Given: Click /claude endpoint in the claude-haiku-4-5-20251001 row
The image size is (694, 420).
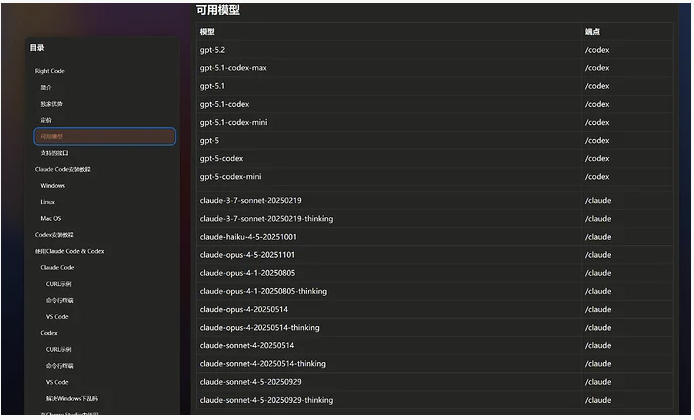Looking at the screenshot, I should [x=598, y=237].
